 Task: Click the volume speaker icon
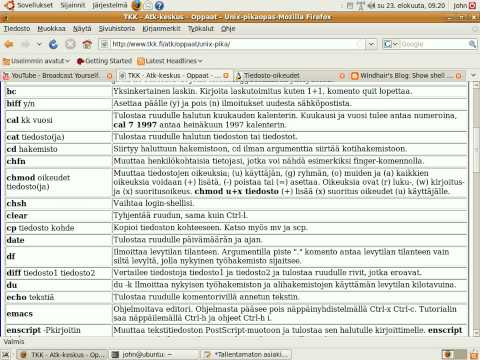(x=371, y=5)
